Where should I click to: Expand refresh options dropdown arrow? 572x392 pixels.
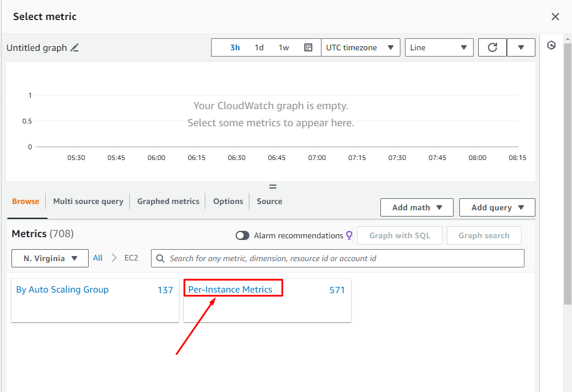pyautogui.click(x=521, y=47)
